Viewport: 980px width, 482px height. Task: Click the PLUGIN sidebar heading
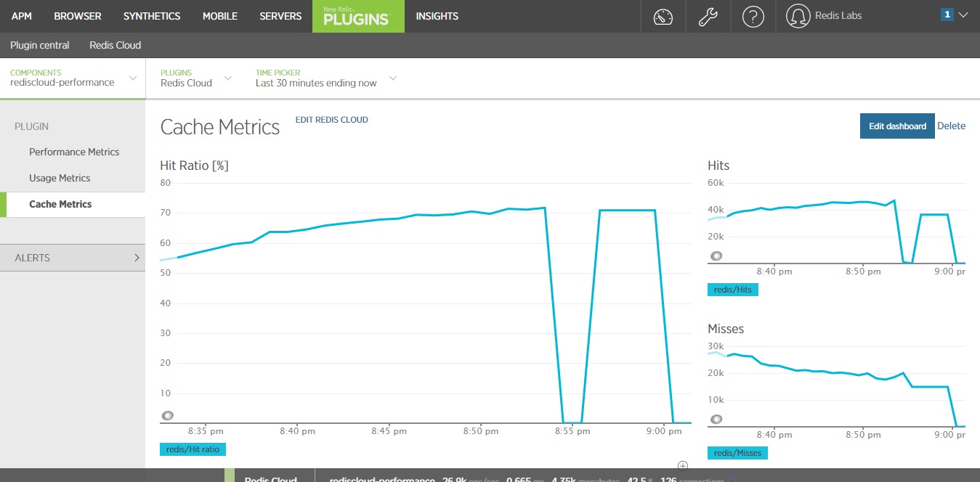click(32, 126)
